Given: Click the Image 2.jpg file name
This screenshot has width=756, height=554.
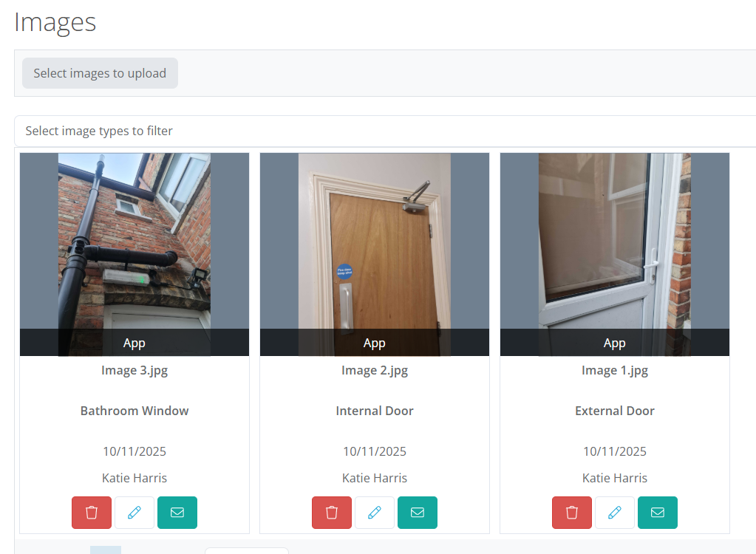Looking at the screenshot, I should point(375,371).
